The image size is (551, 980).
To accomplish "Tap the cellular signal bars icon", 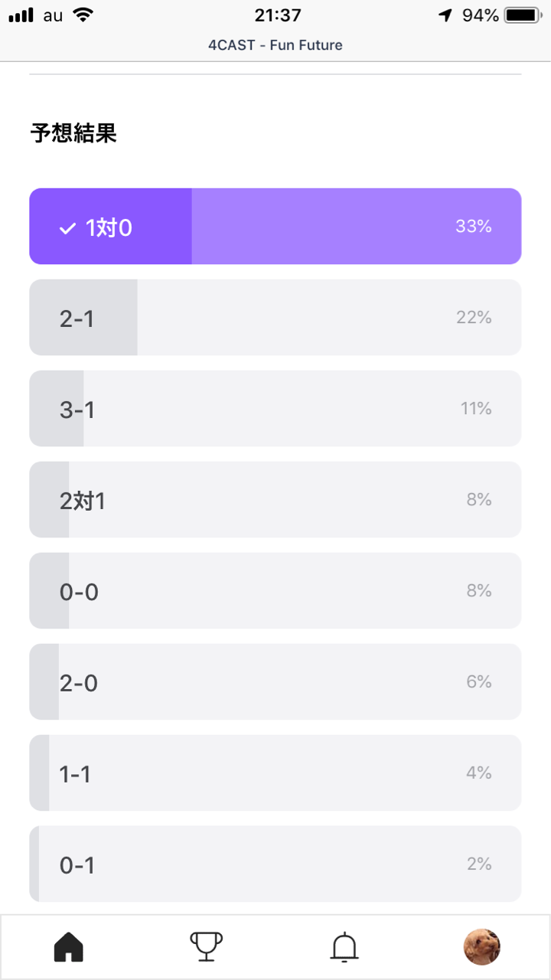I will tap(22, 15).
